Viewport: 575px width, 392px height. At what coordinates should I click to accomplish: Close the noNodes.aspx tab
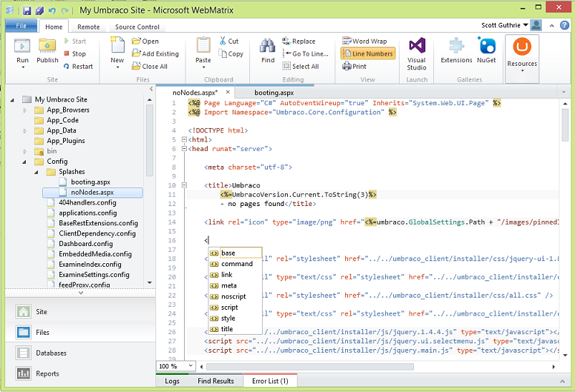click(228, 92)
